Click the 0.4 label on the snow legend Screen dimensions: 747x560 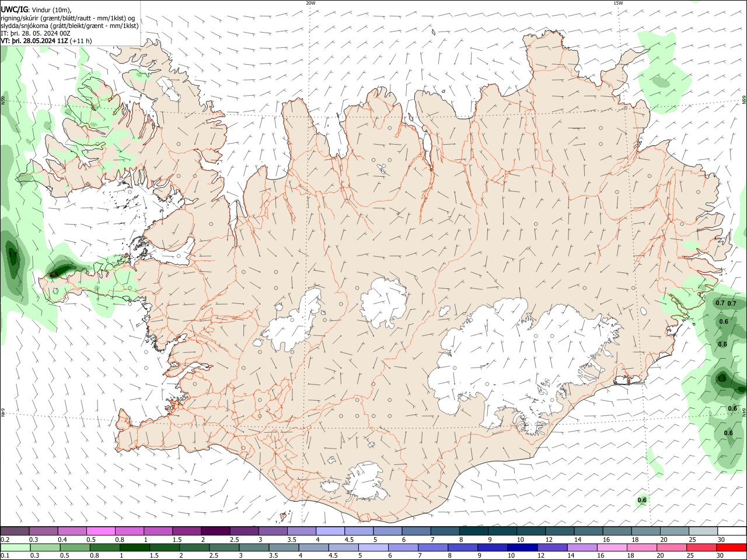(62, 540)
